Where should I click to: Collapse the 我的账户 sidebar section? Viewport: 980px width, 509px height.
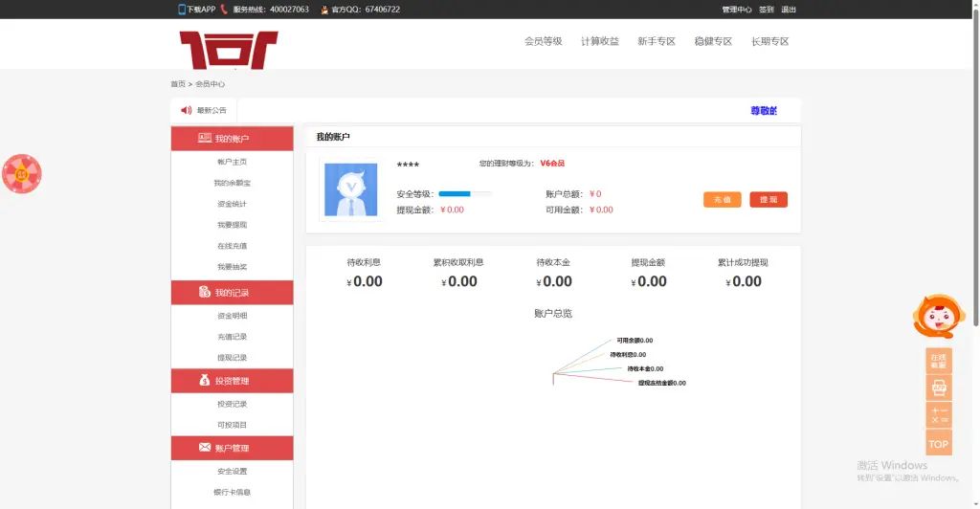232,139
